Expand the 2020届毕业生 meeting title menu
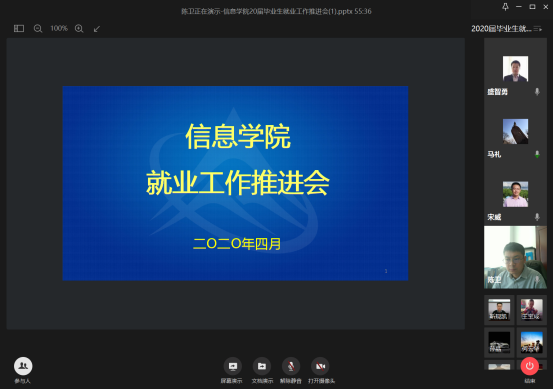This screenshot has width=553, height=389. coord(537,29)
